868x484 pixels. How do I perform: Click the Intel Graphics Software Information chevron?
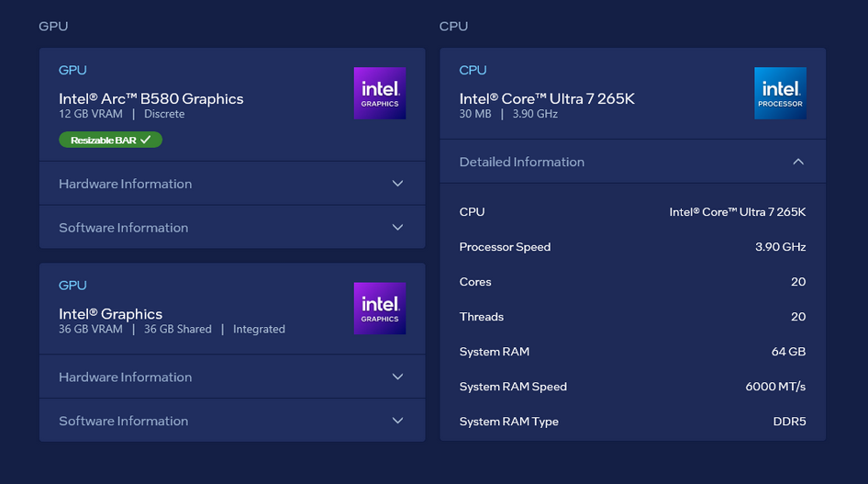[x=397, y=421]
